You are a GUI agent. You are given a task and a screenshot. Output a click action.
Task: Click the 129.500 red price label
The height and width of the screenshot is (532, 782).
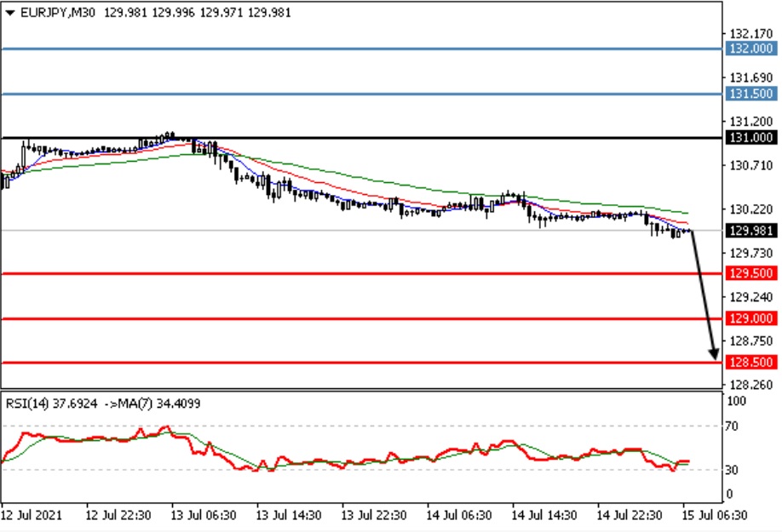tap(750, 273)
